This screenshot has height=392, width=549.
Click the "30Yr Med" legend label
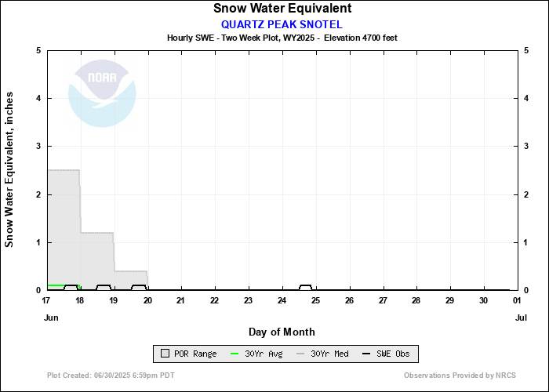(x=329, y=354)
